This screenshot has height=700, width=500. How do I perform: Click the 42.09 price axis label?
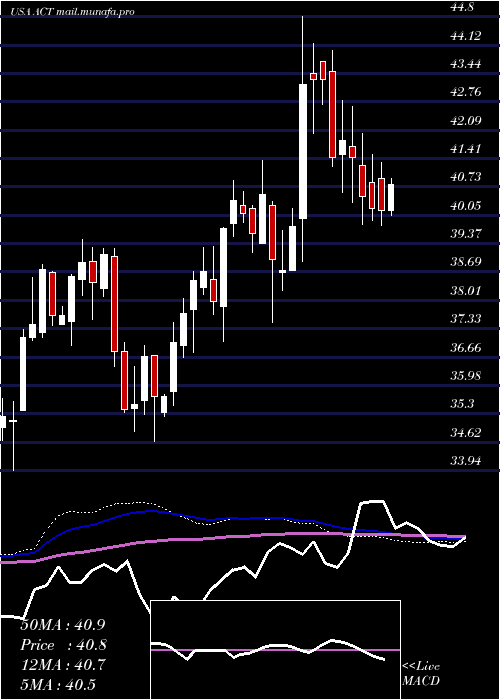(x=466, y=121)
